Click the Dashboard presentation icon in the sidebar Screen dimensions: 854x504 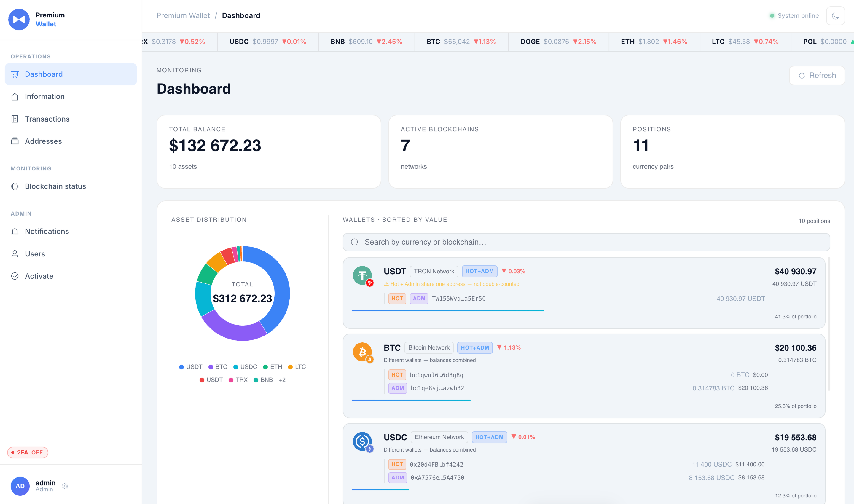[15, 74]
